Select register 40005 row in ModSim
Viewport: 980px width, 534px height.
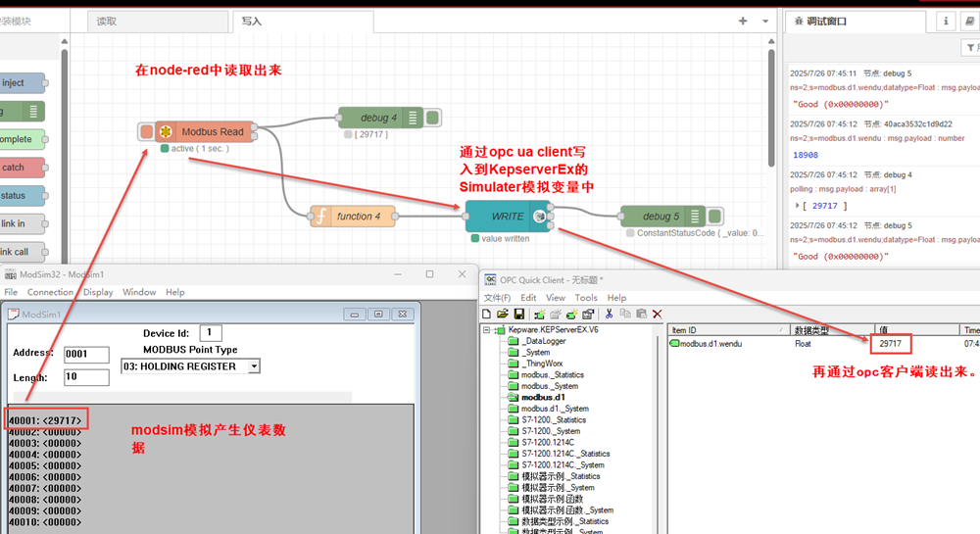click(45, 466)
